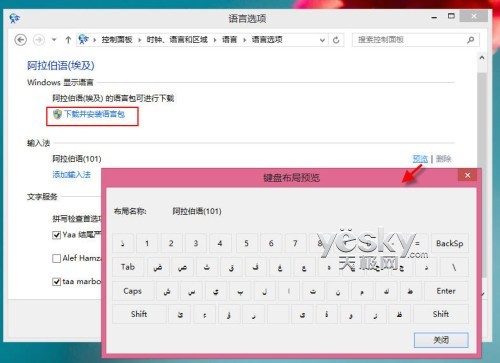Click the shield icon beside download link
This screenshot has width=500, height=363.
[57, 114]
